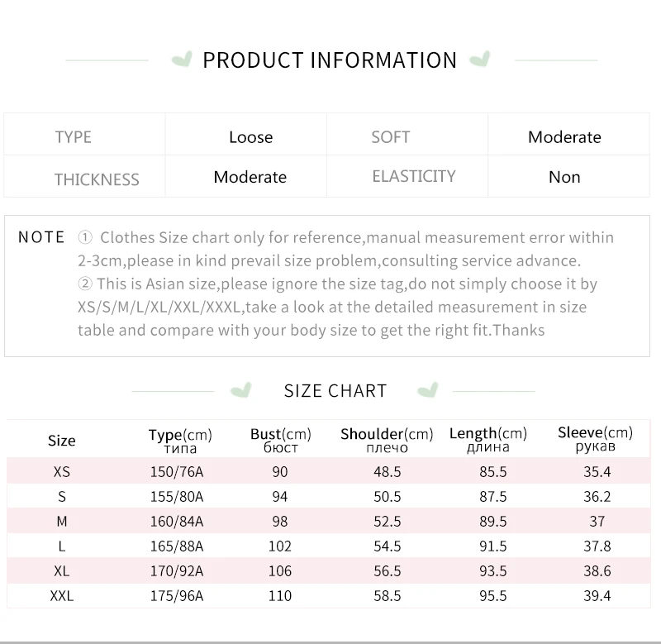This screenshot has width=661, height=644.
Task: Click the NOTE label
Action: 41,237
